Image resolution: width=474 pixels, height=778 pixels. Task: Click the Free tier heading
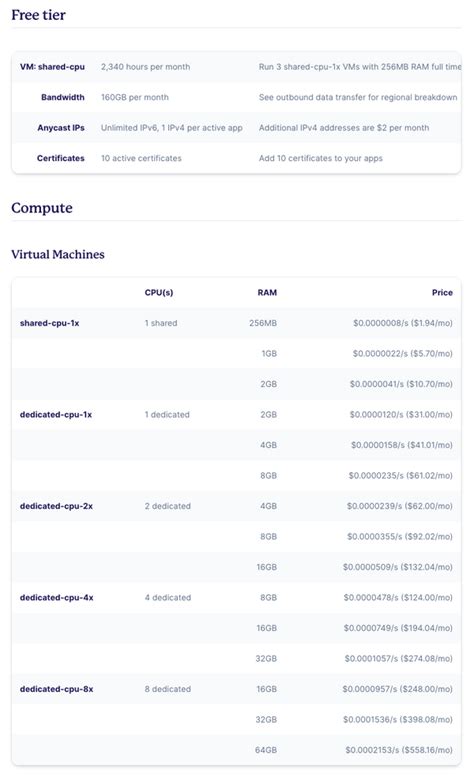[x=38, y=15]
